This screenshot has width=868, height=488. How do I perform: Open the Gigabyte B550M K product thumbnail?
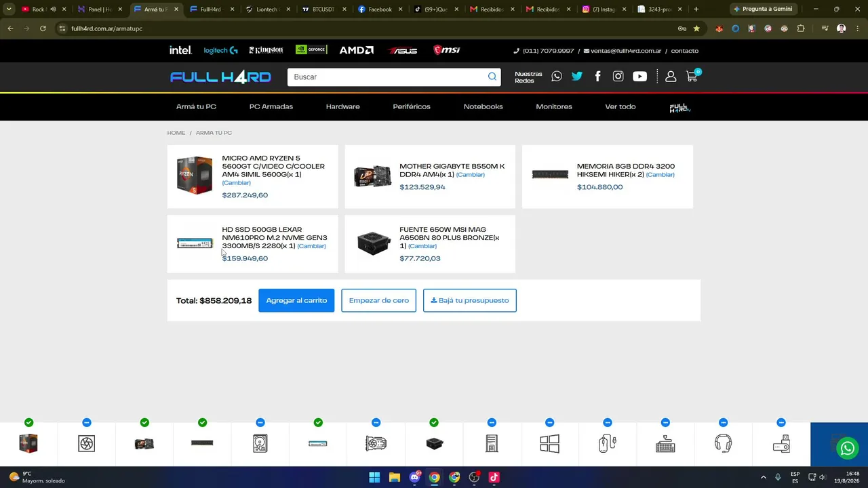tap(372, 176)
